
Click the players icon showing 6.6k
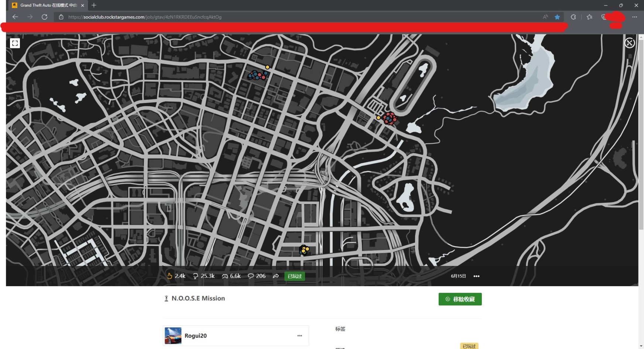point(225,276)
